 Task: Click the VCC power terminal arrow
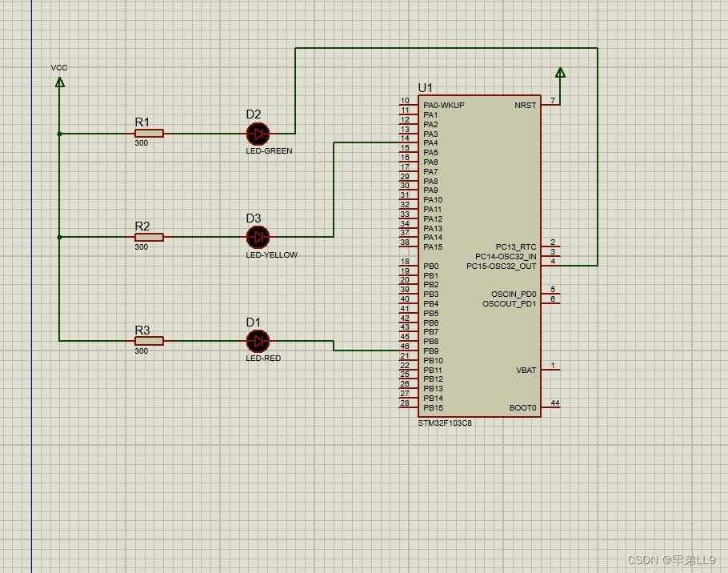coord(59,82)
